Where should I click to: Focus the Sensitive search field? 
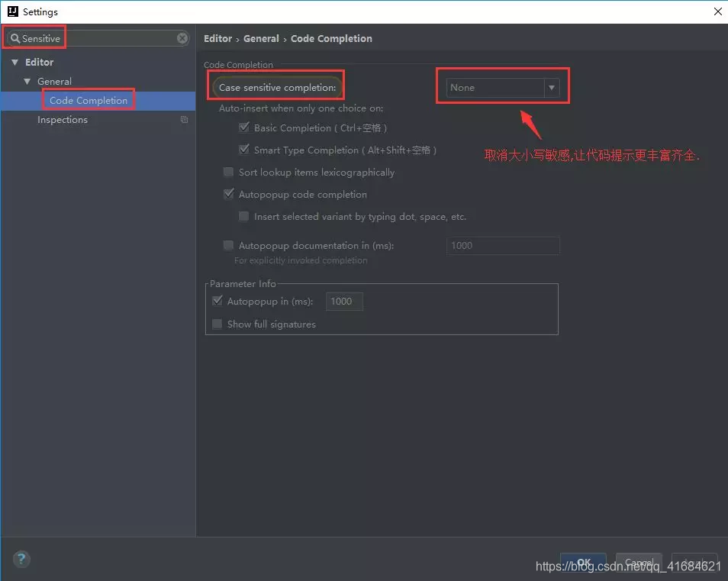[x=98, y=38]
